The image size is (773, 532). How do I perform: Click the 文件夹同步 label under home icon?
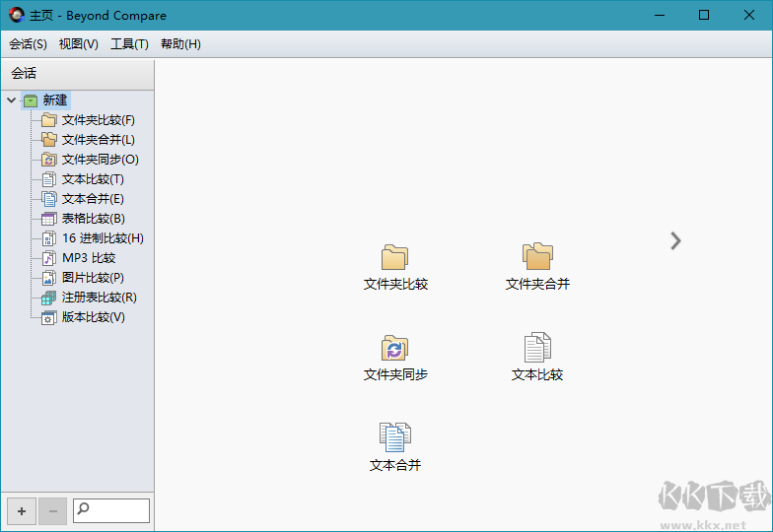pyautogui.click(x=396, y=374)
